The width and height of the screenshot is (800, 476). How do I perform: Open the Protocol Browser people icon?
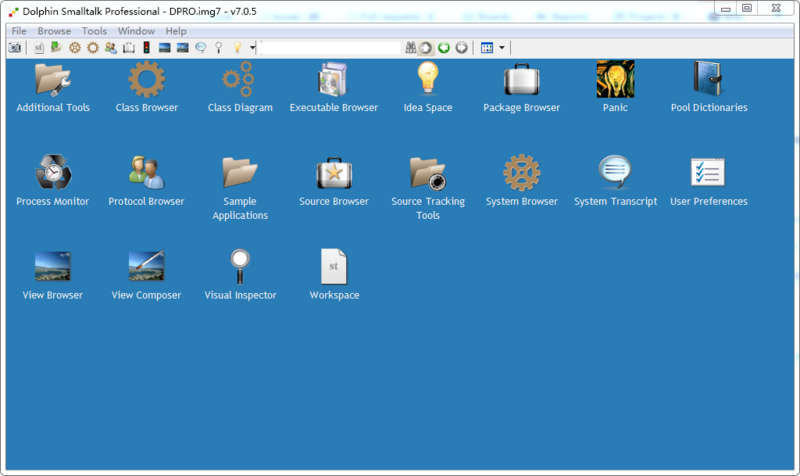[146, 172]
